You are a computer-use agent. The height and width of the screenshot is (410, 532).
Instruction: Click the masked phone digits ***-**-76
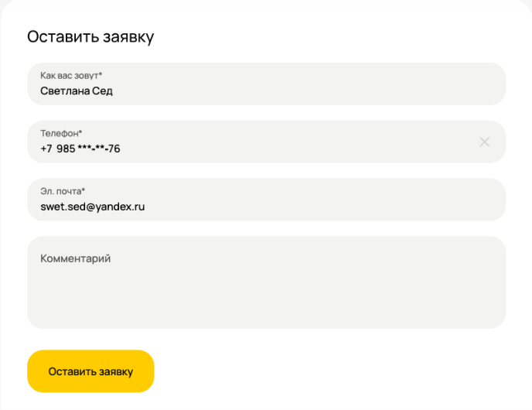click(99, 149)
